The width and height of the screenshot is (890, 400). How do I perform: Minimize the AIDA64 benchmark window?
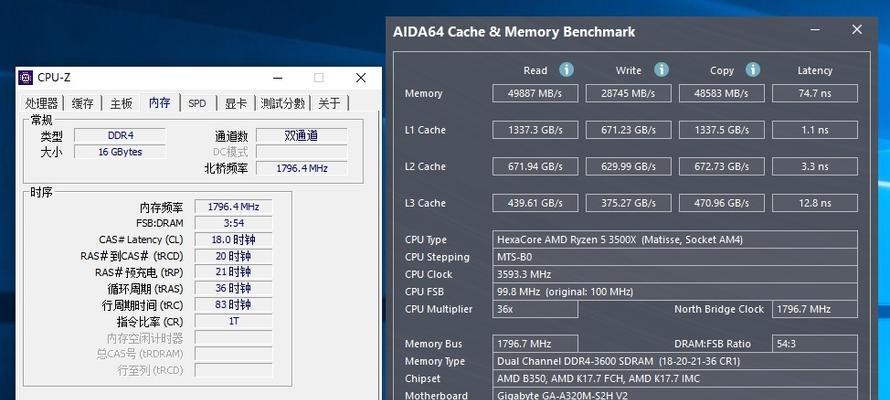(x=816, y=30)
